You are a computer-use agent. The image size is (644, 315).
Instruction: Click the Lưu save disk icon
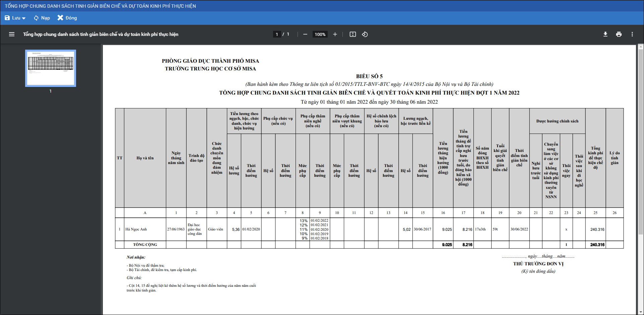click(x=7, y=18)
